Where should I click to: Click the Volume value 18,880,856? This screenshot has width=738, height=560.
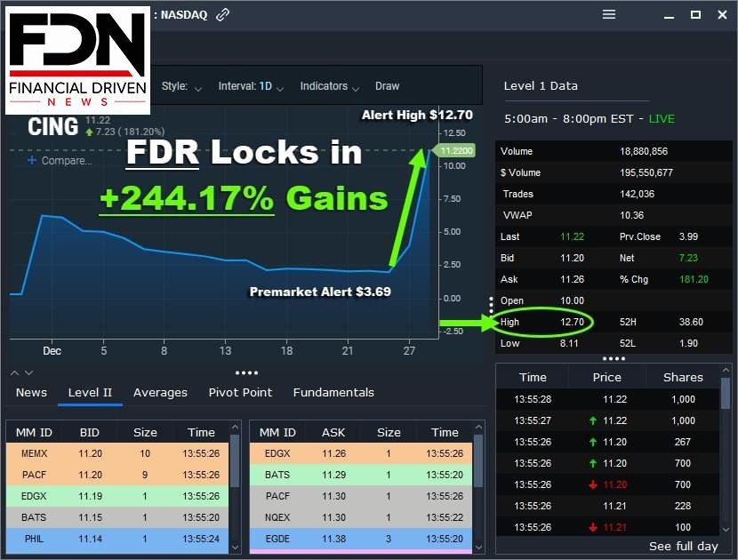pyautogui.click(x=644, y=151)
